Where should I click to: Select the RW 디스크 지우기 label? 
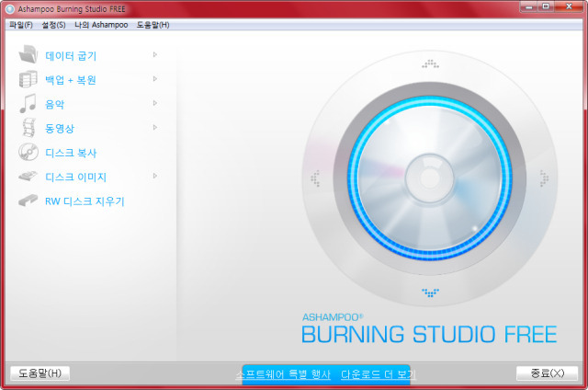tap(85, 201)
